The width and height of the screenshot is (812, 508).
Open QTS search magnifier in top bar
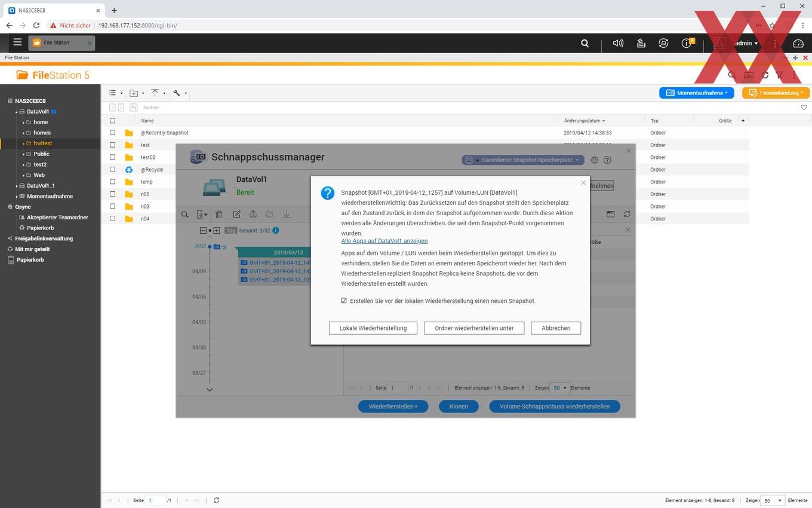pos(585,43)
